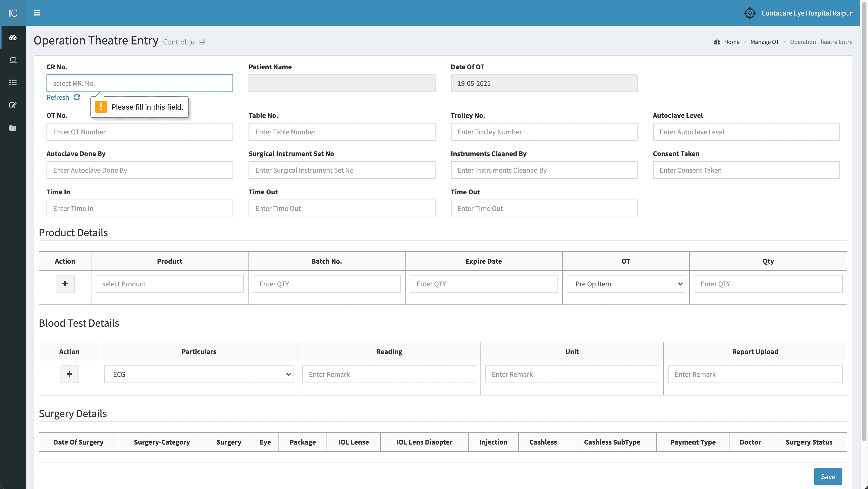868x489 pixels.
Task: Click the crosshair hospital location icon
Action: click(x=749, y=13)
